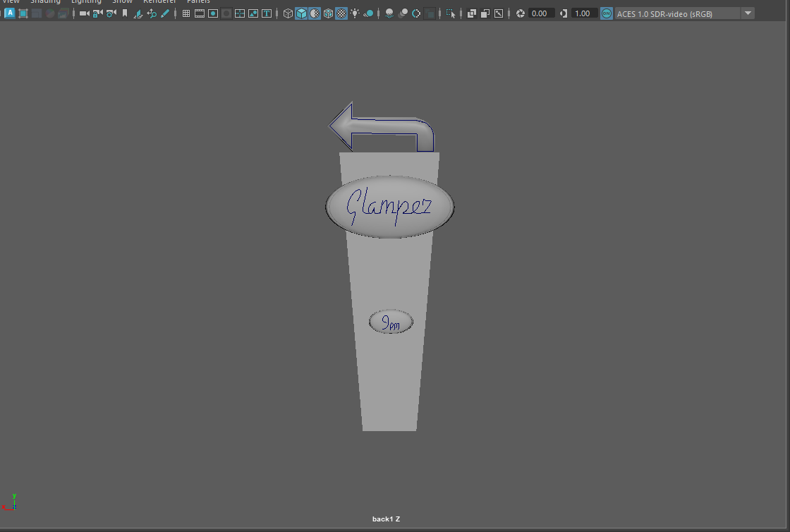The height and width of the screenshot is (532, 790).
Task: Click the Use All Lights bulb icon
Action: 355,13
